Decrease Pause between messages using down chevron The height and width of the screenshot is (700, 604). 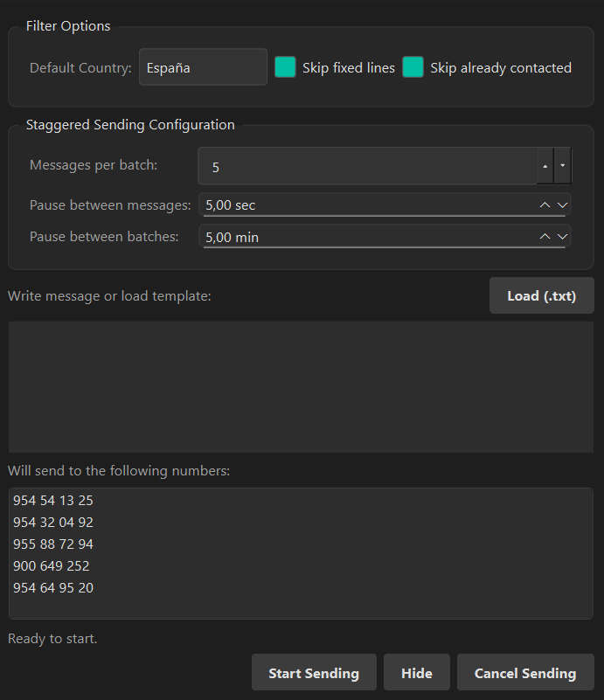tap(563, 204)
